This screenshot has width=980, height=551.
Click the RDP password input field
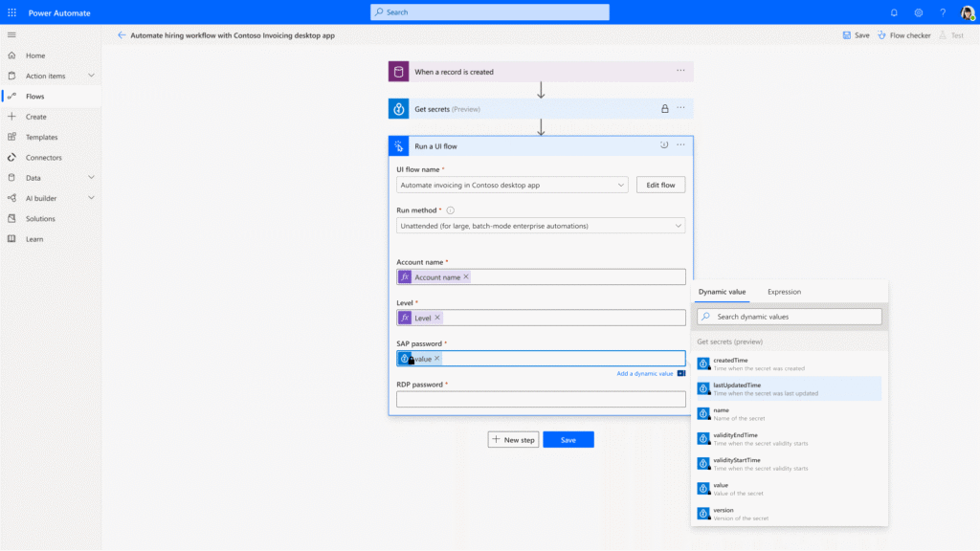[x=541, y=399]
